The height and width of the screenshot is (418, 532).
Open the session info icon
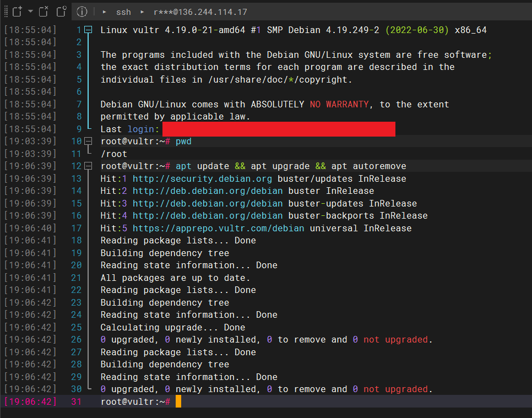pos(82,12)
